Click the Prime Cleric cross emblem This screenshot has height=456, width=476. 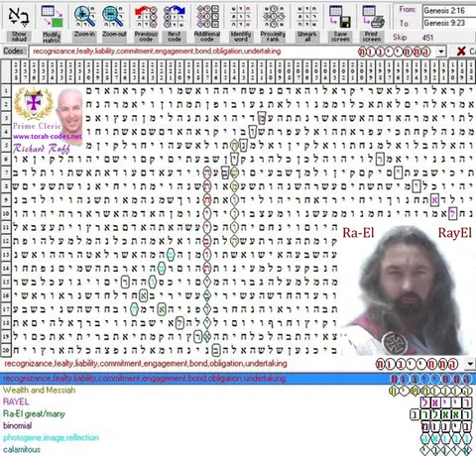tap(34, 104)
